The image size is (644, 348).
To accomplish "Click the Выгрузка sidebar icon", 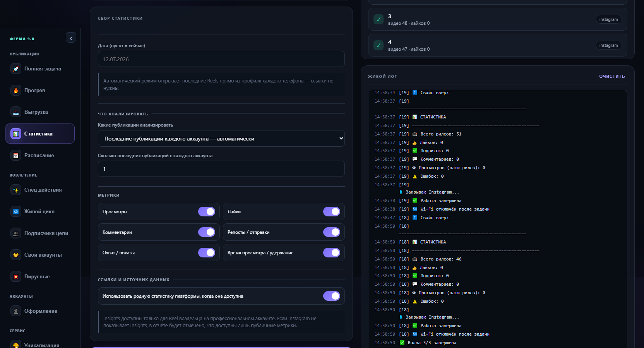I will (x=16, y=112).
